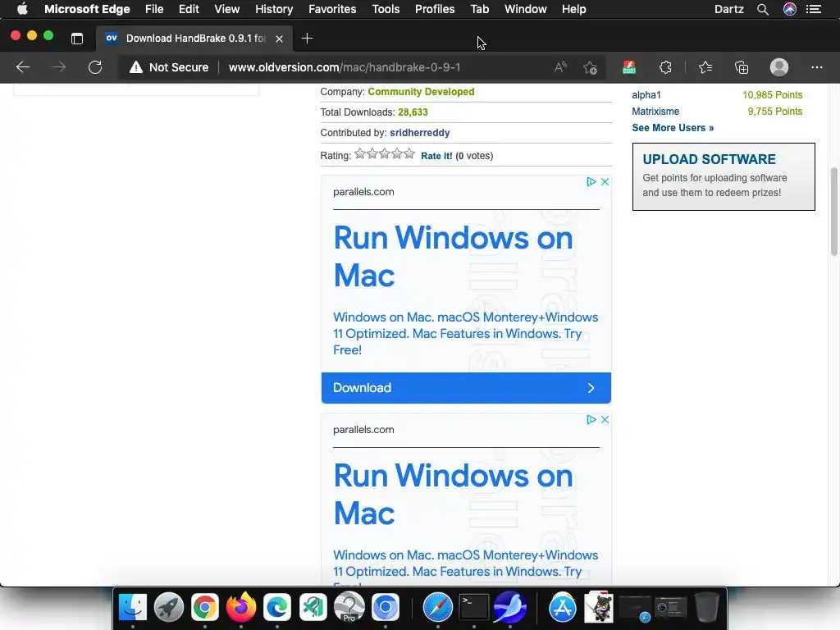Open the Microsoft Edge menu
840x630 pixels.
pyautogui.click(x=87, y=9)
